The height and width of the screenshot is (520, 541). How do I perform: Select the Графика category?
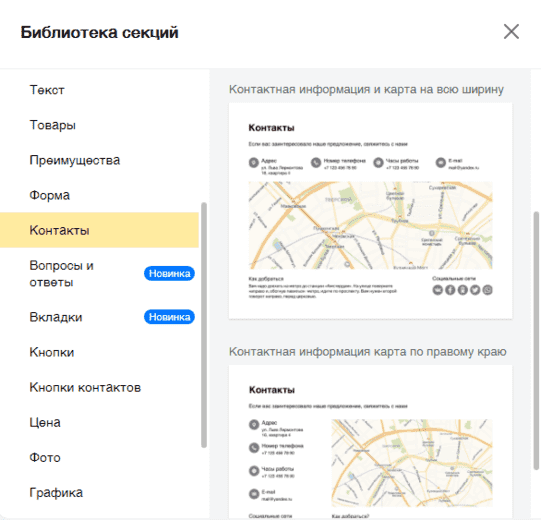click(56, 493)
